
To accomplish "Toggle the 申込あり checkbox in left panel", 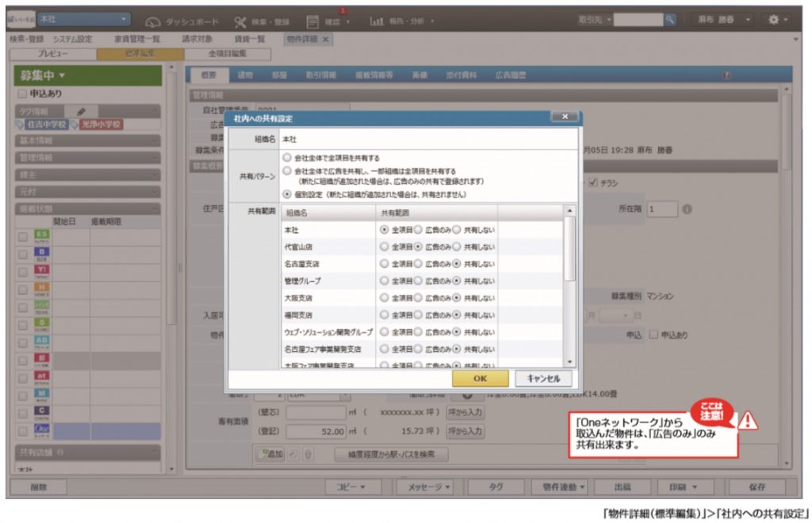I will (21, 94).
